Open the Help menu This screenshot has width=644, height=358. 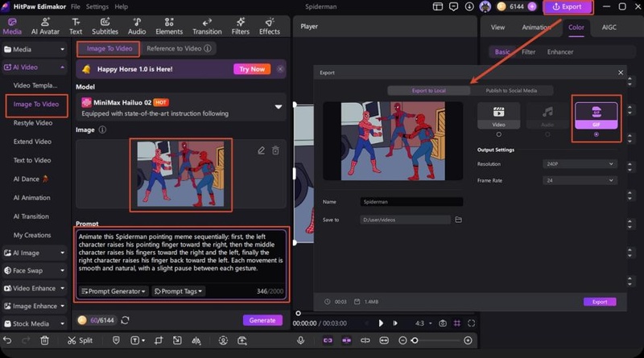pyautogui.click(x=122, y=6)
